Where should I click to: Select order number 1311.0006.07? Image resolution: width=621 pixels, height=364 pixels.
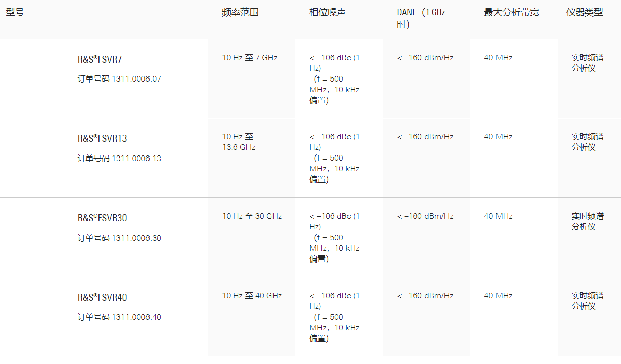pyautogui.click(x=136, y=79)
